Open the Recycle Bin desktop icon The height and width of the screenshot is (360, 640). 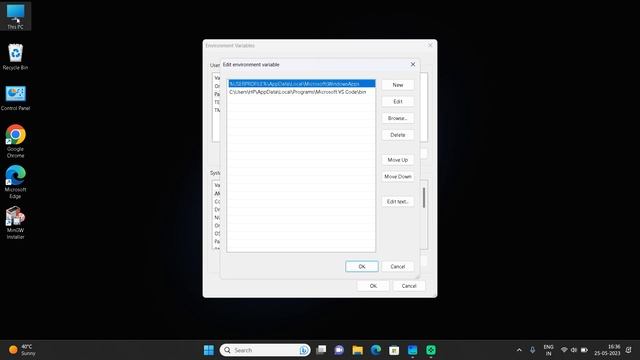(16, 57)
